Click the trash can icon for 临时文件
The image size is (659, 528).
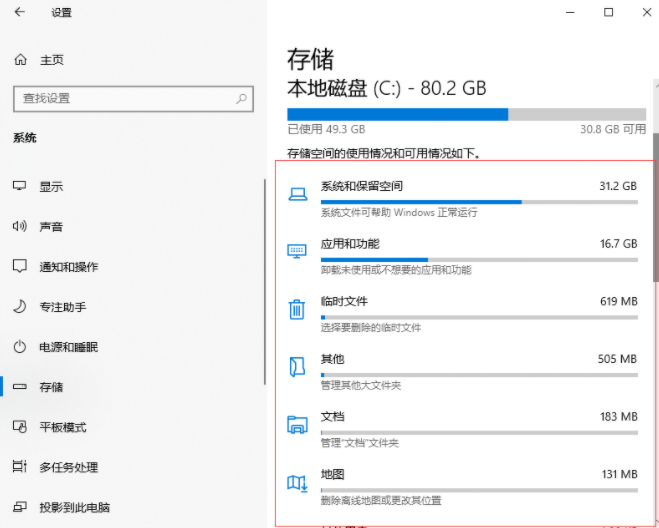tap(297, 309)
